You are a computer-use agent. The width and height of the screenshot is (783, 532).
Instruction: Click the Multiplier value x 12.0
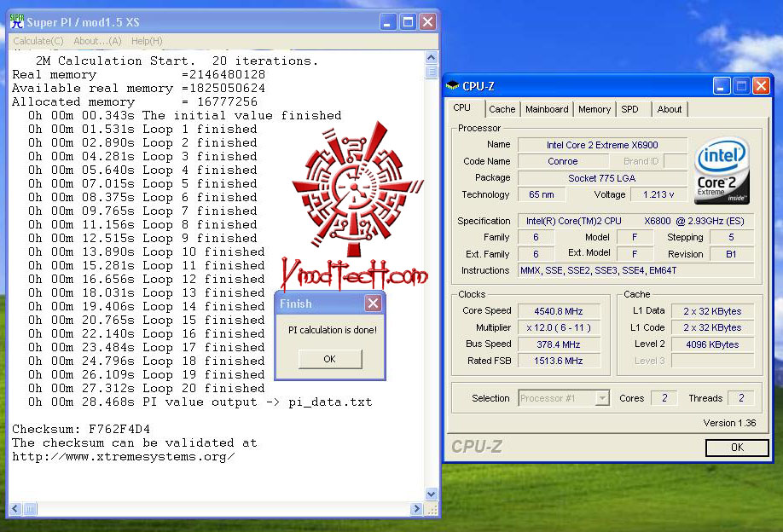point(559,327)
